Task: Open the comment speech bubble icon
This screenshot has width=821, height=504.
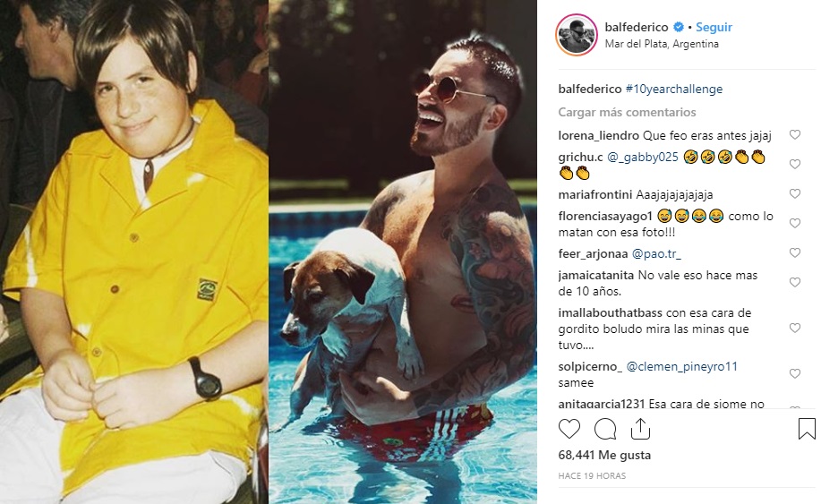Action: pos(604,429)
